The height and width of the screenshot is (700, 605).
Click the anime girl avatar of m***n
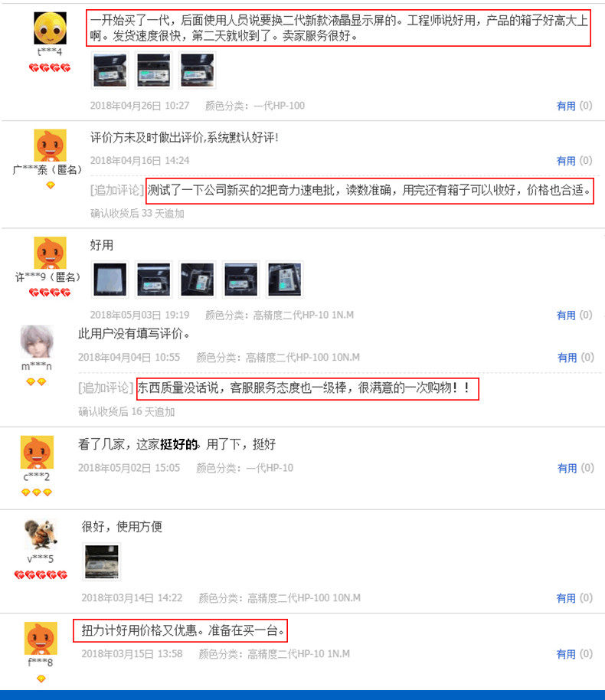[x=37, y=342]
